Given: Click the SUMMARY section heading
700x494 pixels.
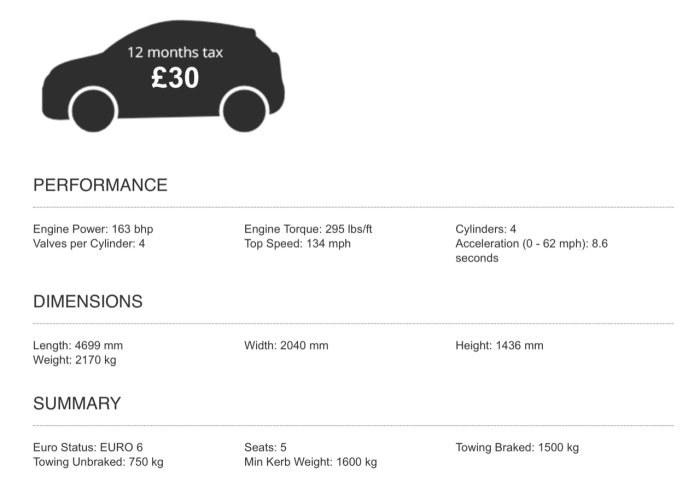Looking at the screenshot, I should (77, 403).
